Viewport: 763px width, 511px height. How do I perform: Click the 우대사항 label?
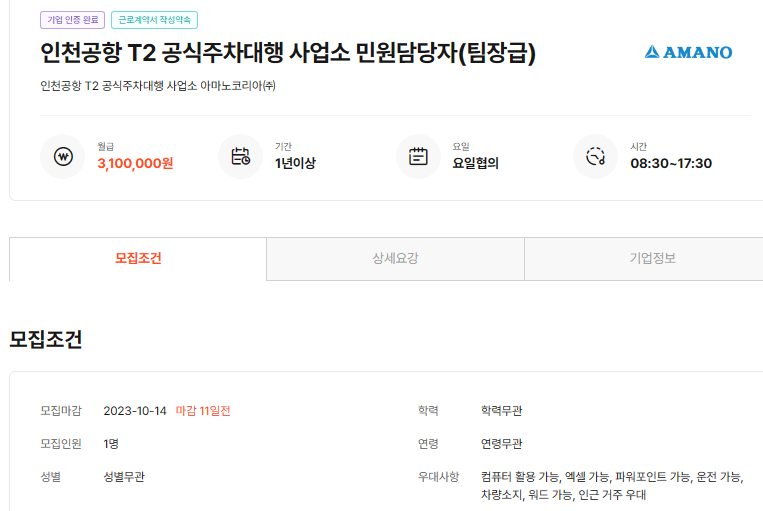point(438,477)
